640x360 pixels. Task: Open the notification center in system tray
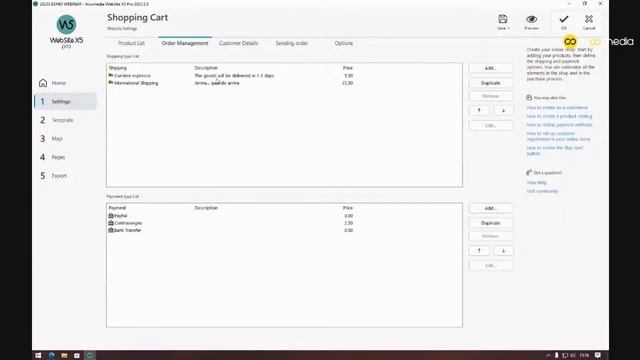pyautogui.click(x=598, y=356)
